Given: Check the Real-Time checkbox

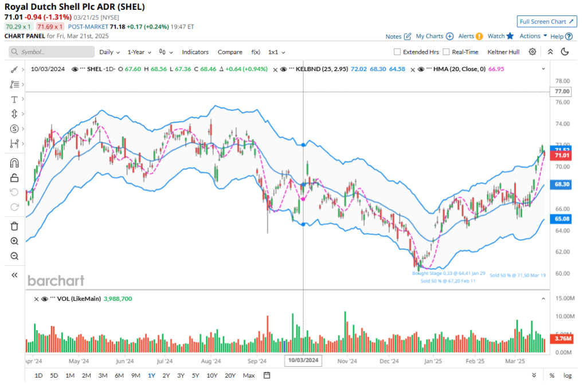Looking at the screenshot, I should point(446,52).
